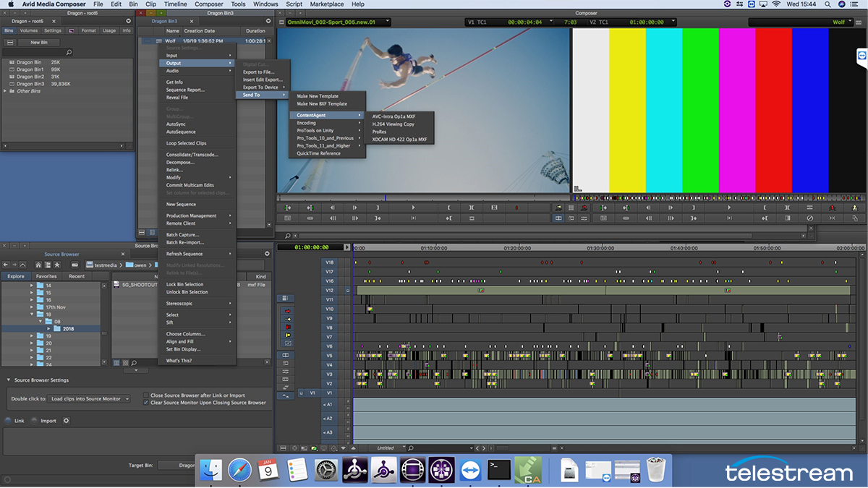Toggle the V18 track selector

[329, 262]
